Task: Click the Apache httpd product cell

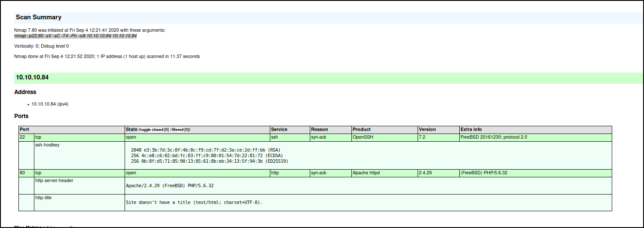Action: (x=385, y=173)
